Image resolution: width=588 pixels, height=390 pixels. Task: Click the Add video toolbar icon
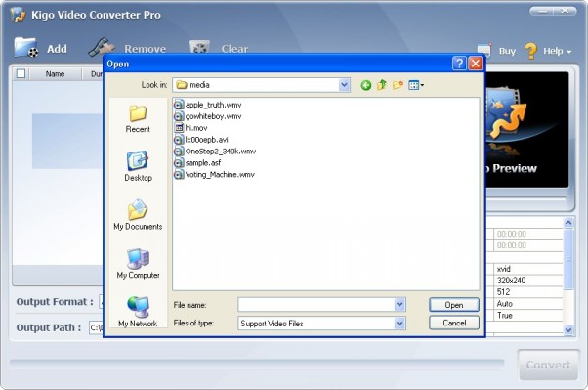pos(26,48)
